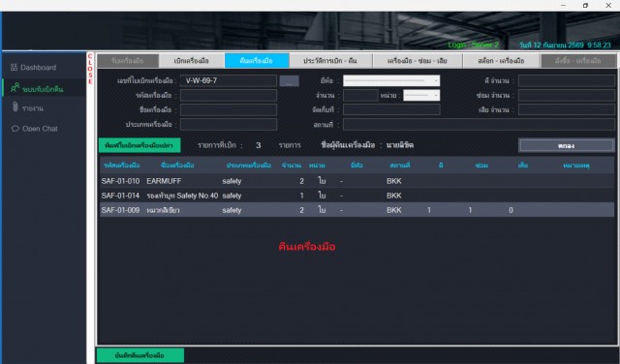Open the ประวัติการเบิก - คืน tab
The width and height of the screenshot is (620, 364).
coord(330,61)
